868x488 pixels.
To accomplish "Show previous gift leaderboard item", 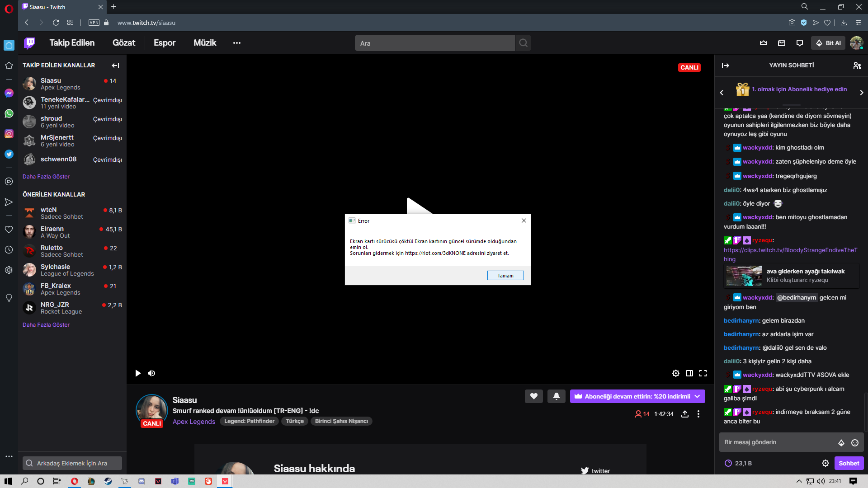I will tap(722, 93).
